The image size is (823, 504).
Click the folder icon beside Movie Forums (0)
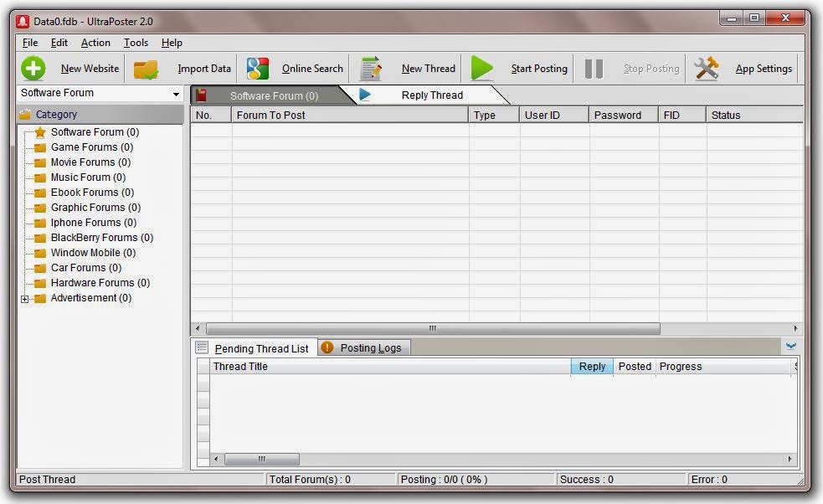pos(40,162)
